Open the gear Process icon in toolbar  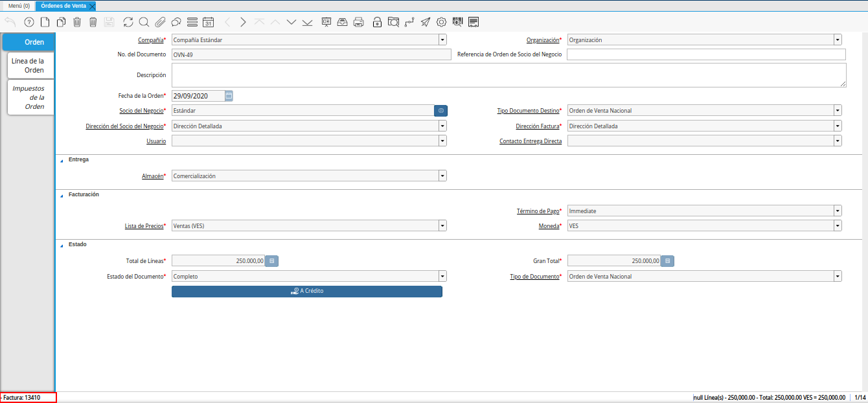click(x=441, y=22)
